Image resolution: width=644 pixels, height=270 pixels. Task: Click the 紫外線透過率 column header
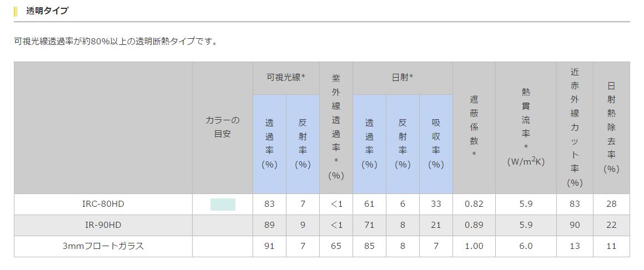pos(336,128)
